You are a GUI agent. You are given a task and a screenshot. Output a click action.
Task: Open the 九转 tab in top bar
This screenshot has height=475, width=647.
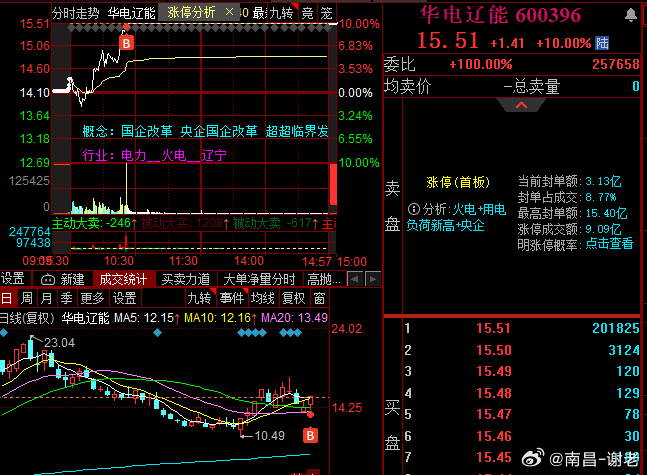[x=281, y=13]
